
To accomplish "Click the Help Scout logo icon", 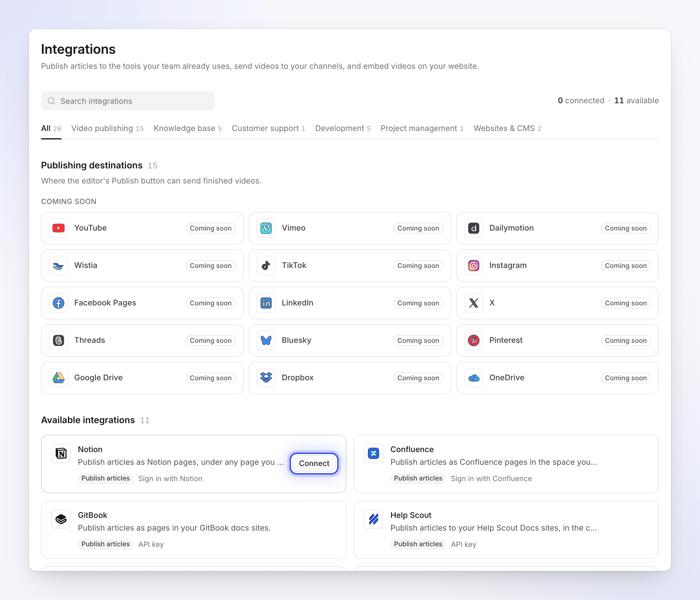I will tap(374, 519).
